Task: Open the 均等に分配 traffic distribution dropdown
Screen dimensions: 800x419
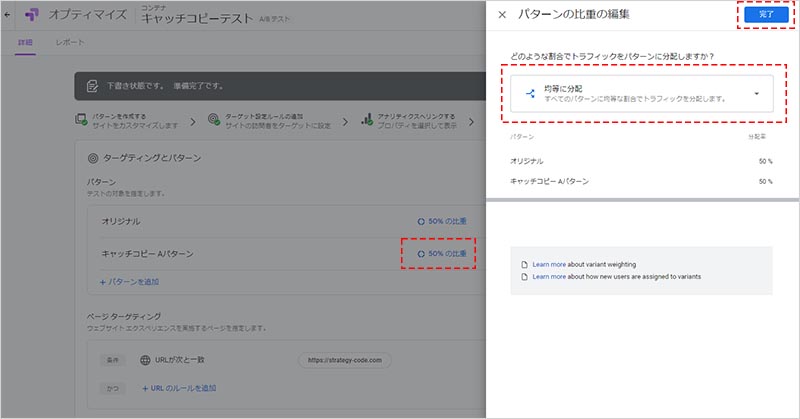Action: click(755, 94)
